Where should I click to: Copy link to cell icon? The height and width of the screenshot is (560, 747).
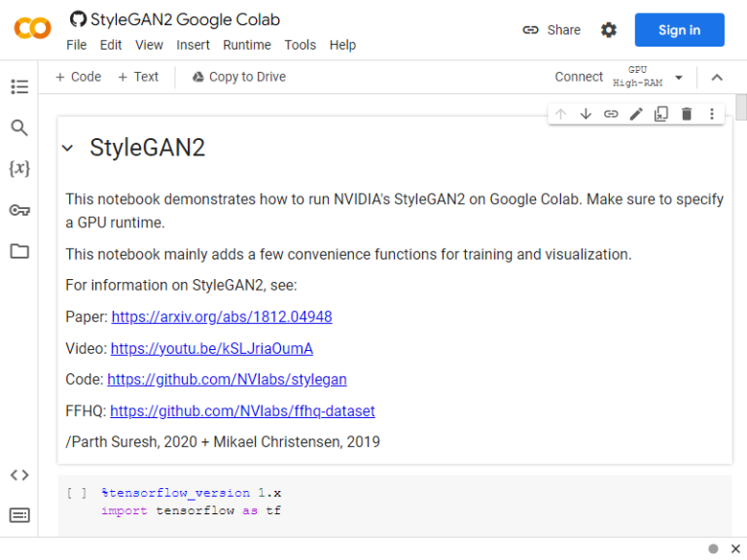611,114
